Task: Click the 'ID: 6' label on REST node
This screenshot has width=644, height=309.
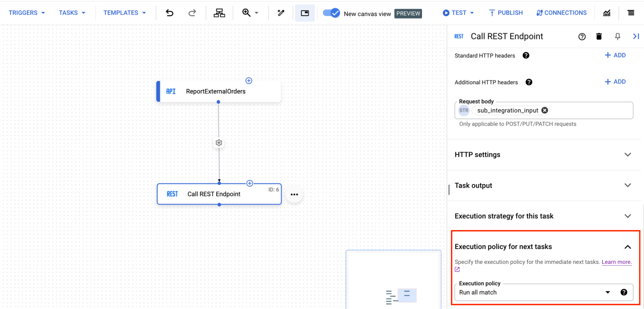Action: [274, 190]
